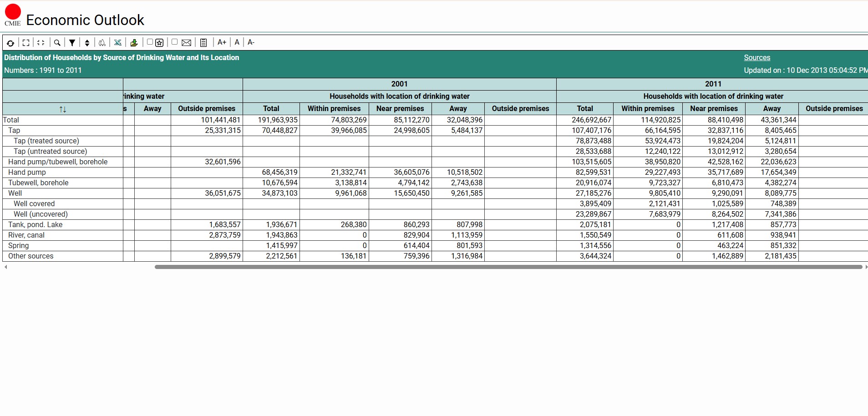The image size is (868, 416).
Task: Click the A+ increase font size button
Action: pyautogui.click(x=222, y=42)
